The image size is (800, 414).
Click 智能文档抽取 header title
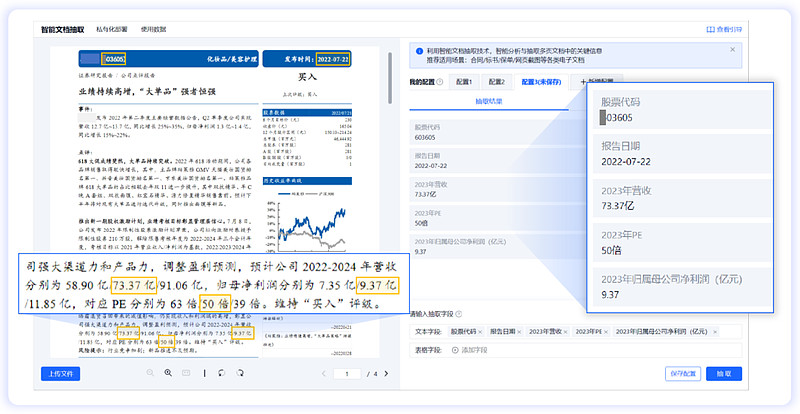pos(63,30)
